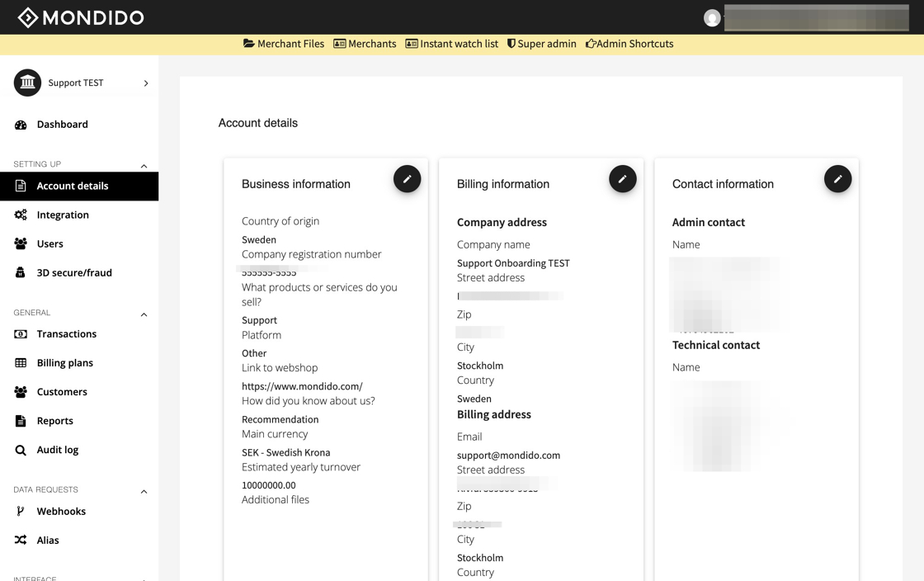Open Super admin shield link

pos(541,44)
